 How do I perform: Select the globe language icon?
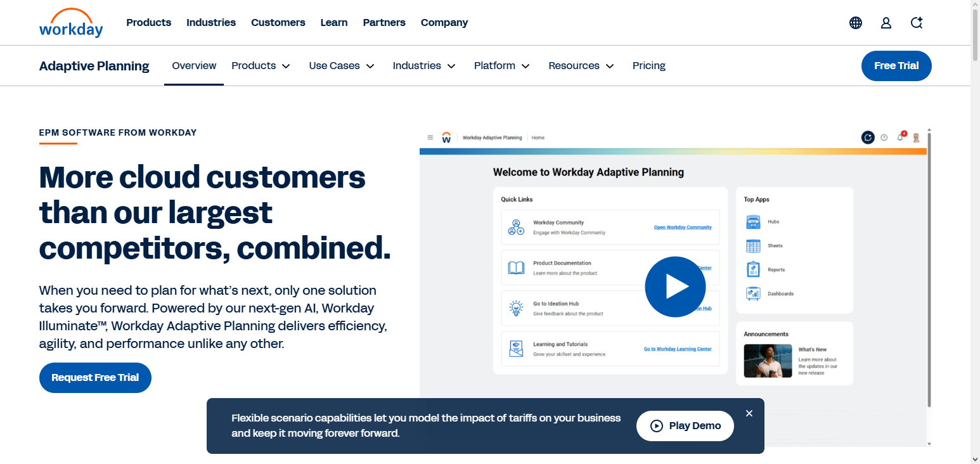pyautogui.click(x=855, y=22)
